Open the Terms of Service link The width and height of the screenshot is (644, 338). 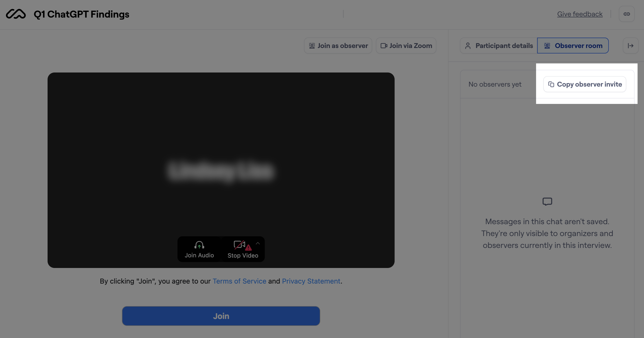[x=239, y=281]
